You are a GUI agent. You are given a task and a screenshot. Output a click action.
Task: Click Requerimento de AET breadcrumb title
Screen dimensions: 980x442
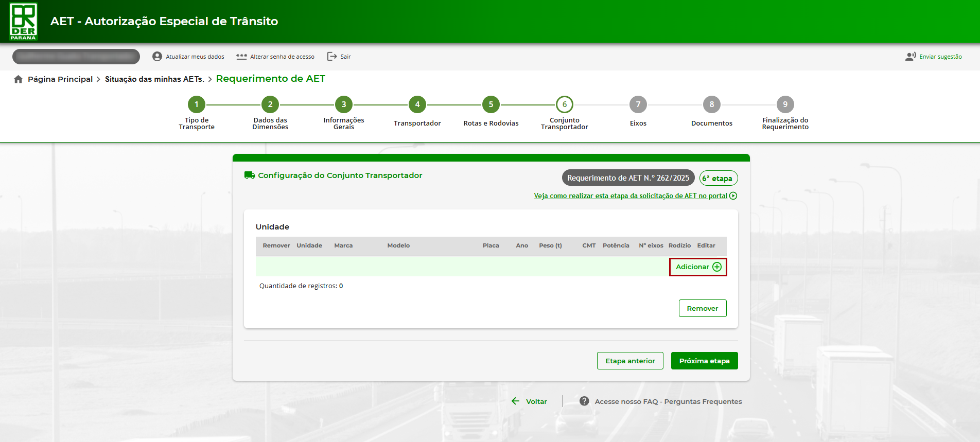271,79
